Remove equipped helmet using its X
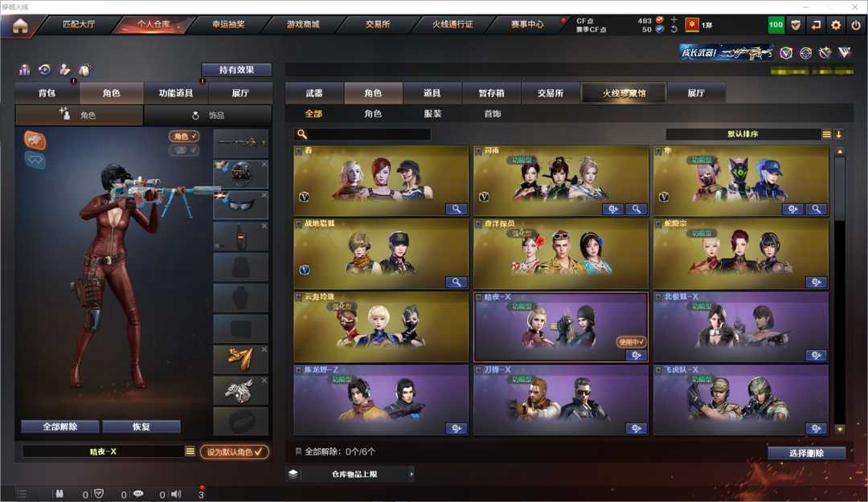The image size is (868, 502). 264,165
